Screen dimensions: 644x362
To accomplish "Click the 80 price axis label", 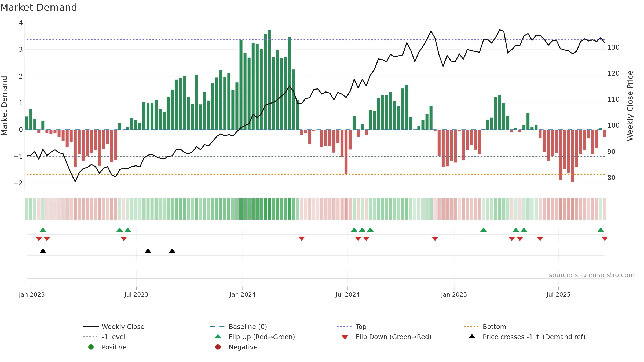I will coord(612,178).
